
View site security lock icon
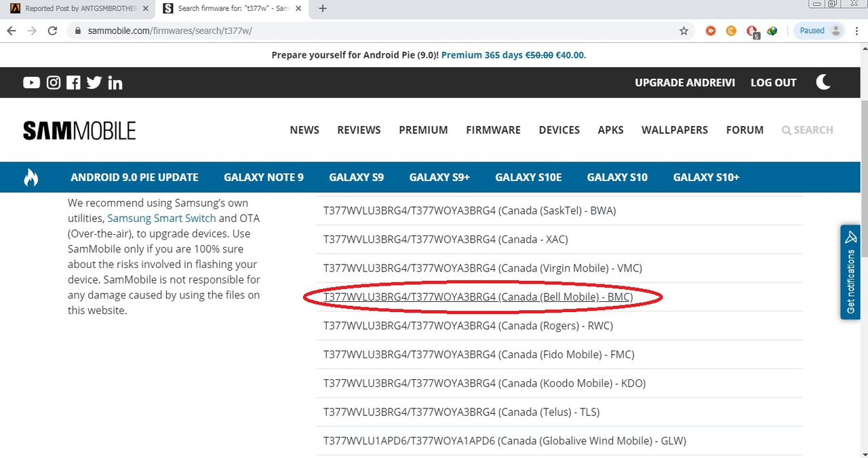click(x=78, y=31)
